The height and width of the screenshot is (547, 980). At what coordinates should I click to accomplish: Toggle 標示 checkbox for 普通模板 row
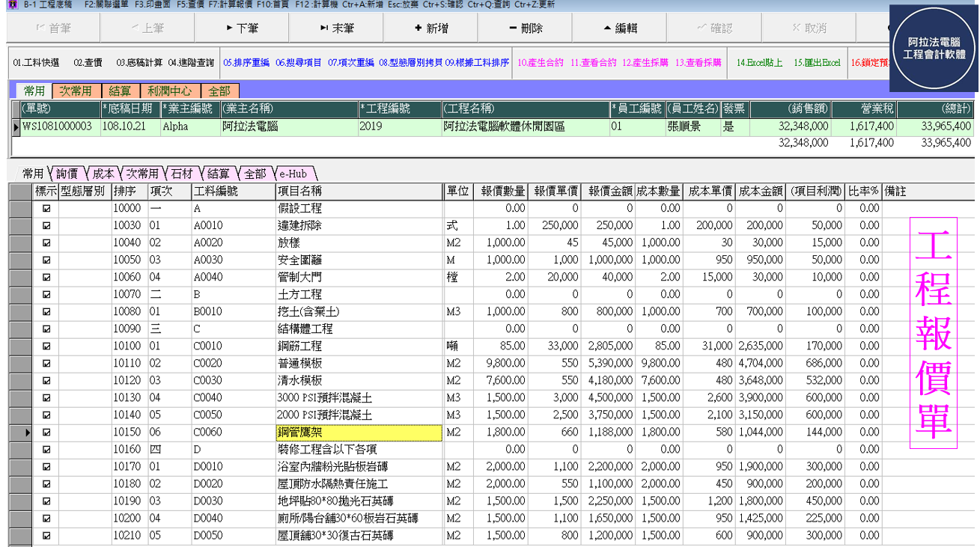(46, 364)
